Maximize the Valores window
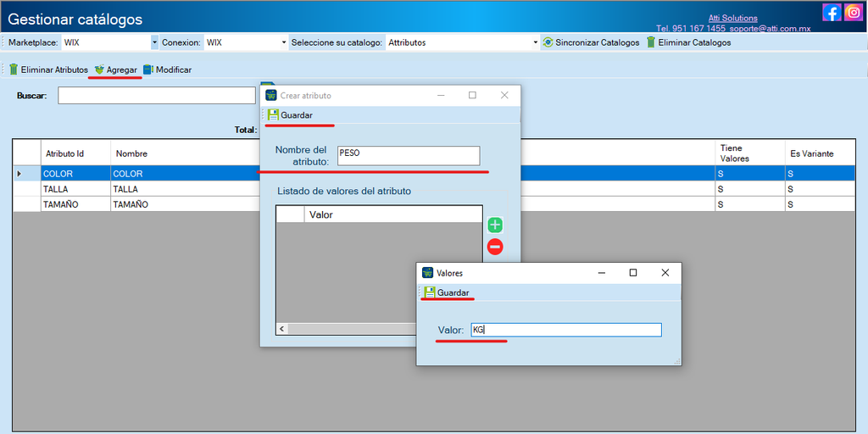Image resolution: width=868 pixels, height=434 pixels. (633, 273)
